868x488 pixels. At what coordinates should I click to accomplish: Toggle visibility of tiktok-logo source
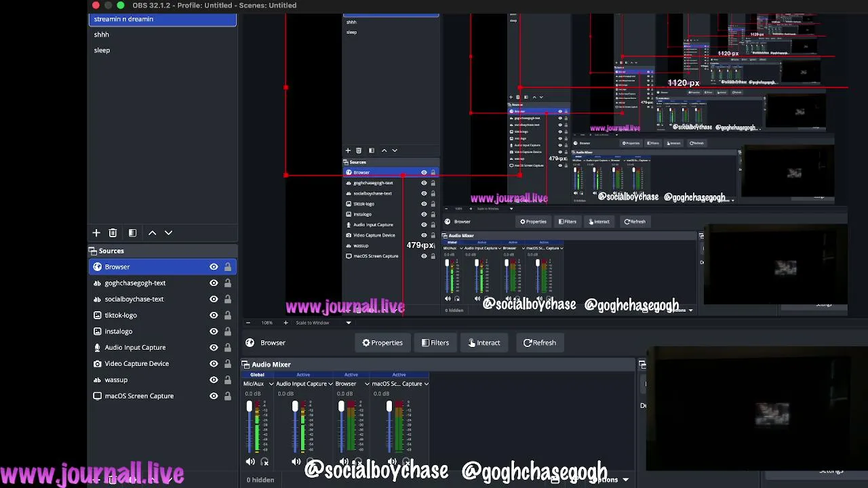pos(214,315)
